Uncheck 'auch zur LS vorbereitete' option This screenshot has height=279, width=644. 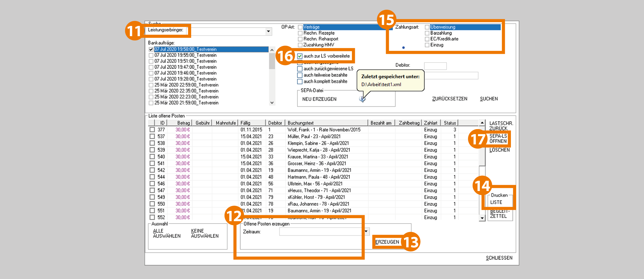[300, 56]
